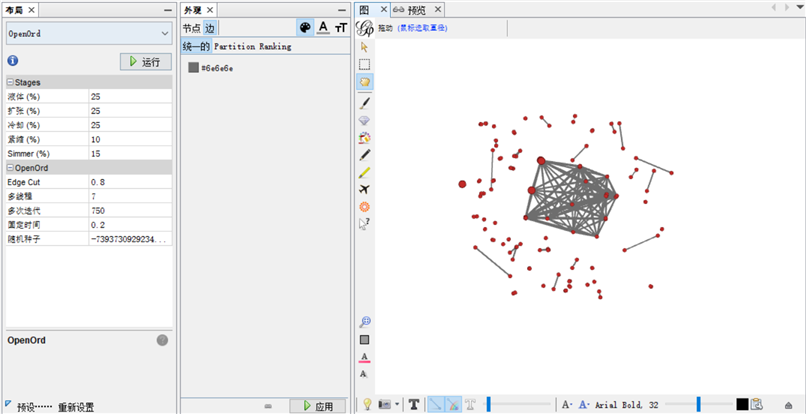Edit the 随机种子 value field
The width and height of the screenshot is (806, 414).
tap(131, 239)
